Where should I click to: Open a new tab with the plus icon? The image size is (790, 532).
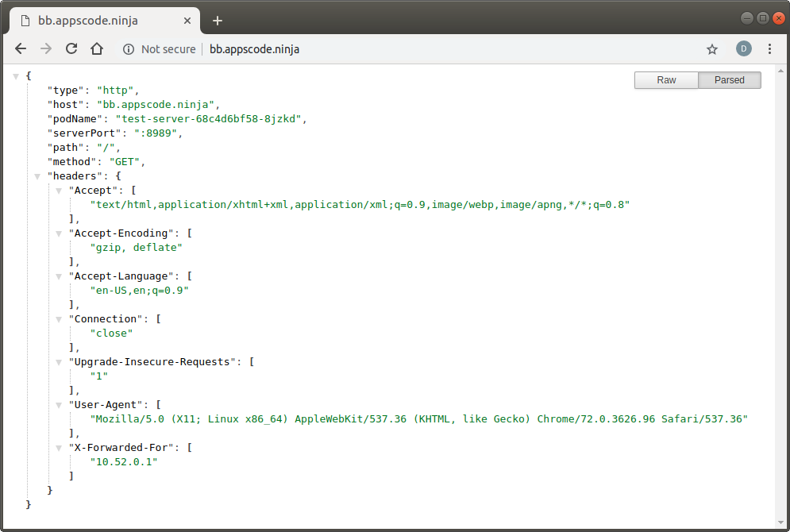(218, 21)
